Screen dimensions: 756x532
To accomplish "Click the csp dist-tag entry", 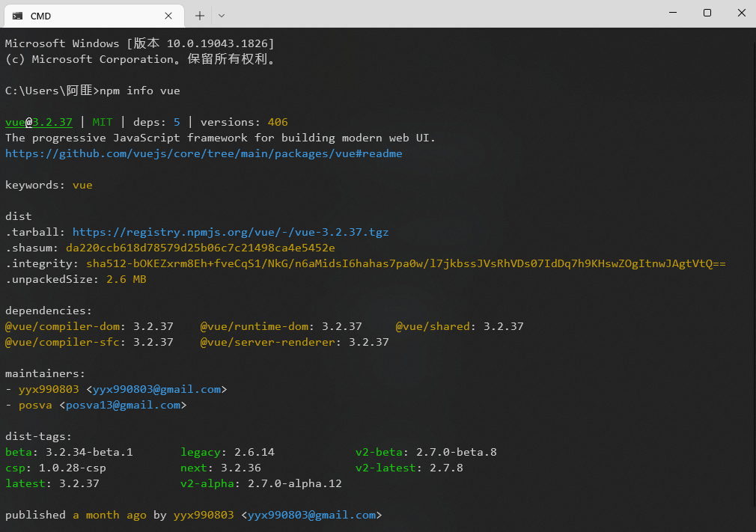I will [x=55, y=468].
